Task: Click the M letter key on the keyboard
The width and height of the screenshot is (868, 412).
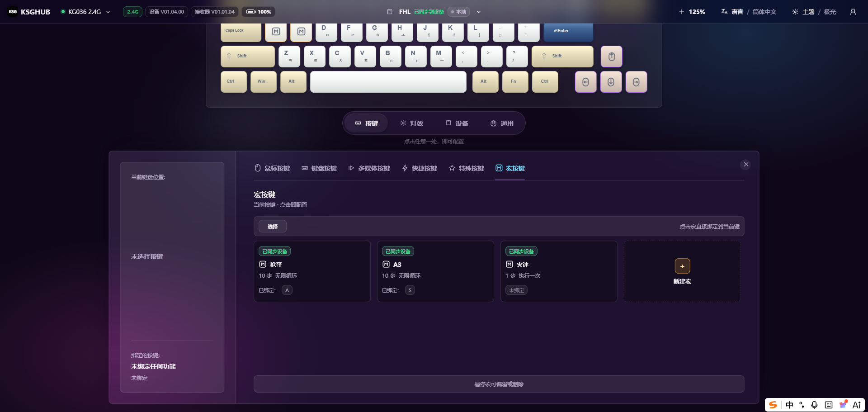Action: click(441, 57)
